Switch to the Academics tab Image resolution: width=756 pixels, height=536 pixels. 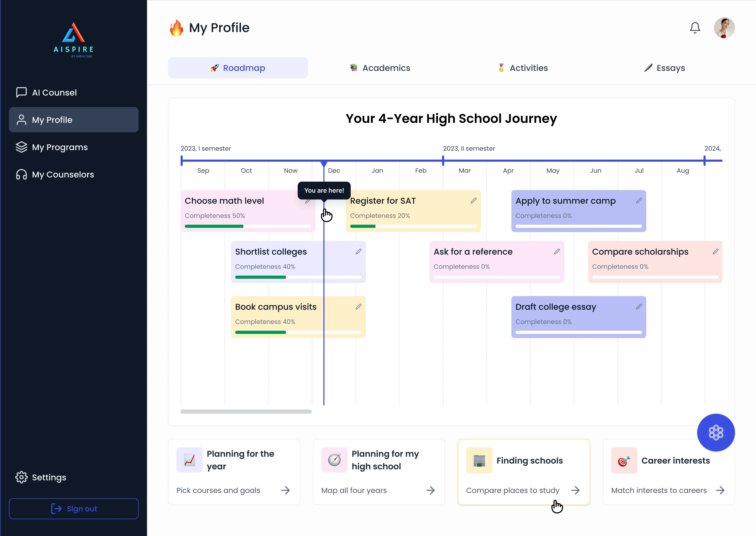380,68
